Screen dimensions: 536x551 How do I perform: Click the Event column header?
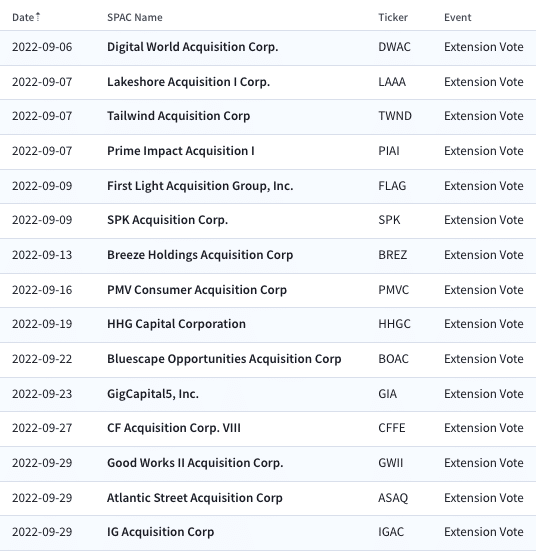pyautogui.click(x=457, y=17)
